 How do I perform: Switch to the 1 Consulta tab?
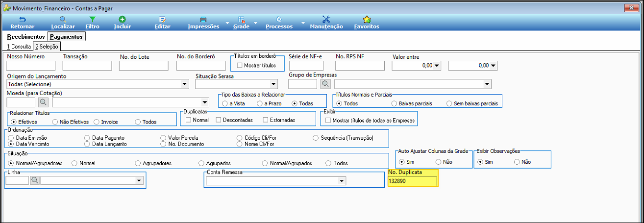pos(19,47)
